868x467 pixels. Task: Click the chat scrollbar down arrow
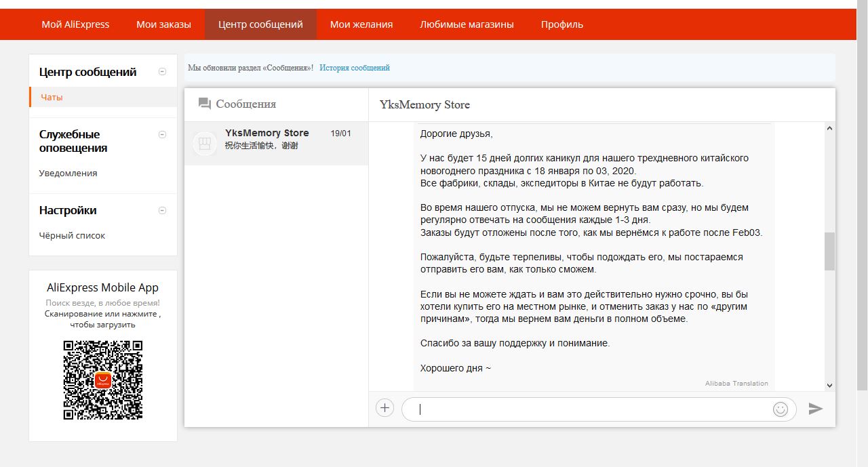829,385
